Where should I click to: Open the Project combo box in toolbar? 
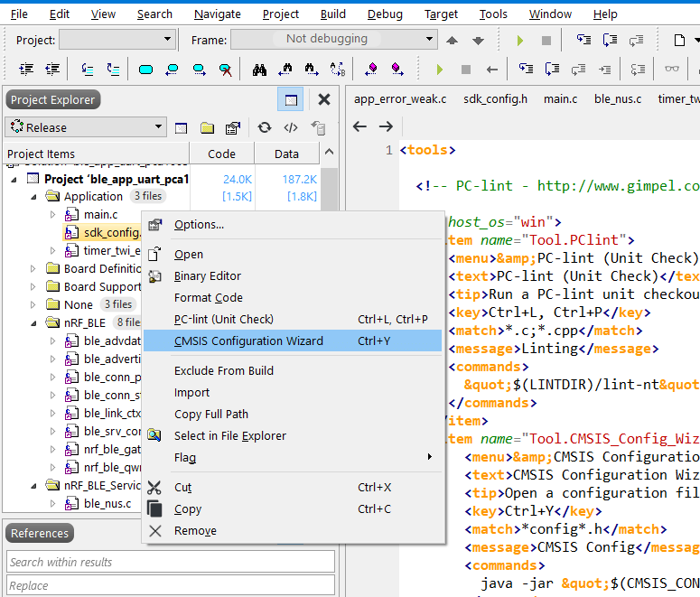[x=117, y=39]
